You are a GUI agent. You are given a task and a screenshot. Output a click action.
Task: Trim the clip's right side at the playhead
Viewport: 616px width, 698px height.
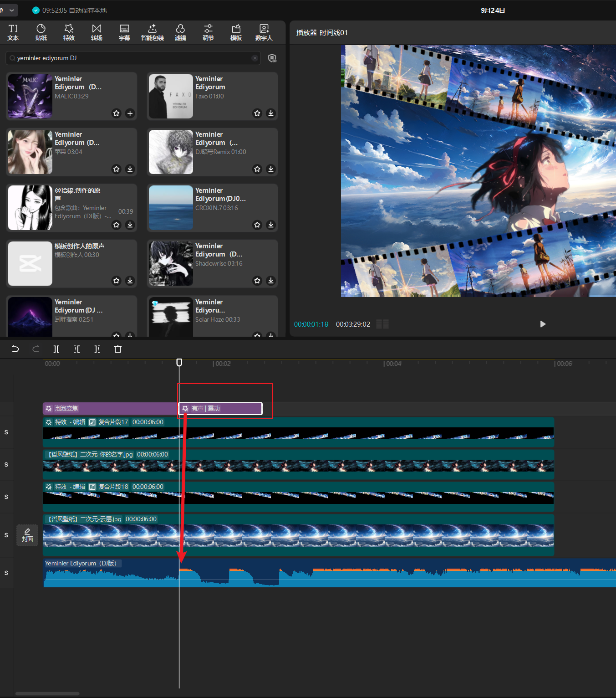pos(97,349)
